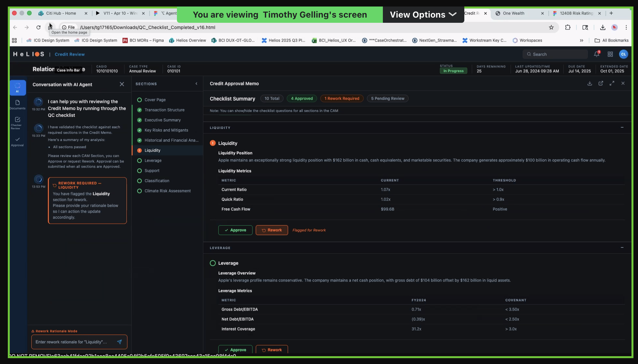Select the Historical and Financial Analysis section

click(x=167, y=140)
